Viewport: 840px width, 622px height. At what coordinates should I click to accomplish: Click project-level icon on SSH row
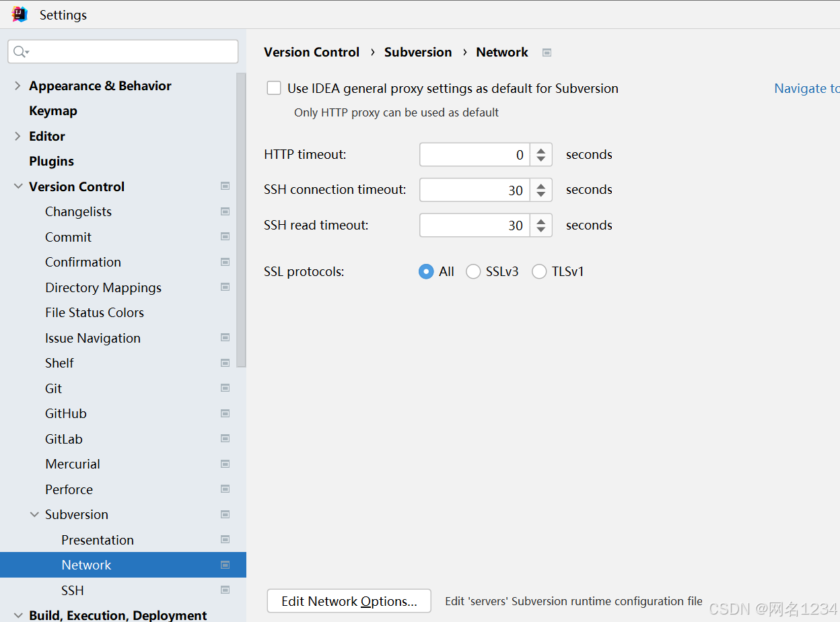225,590
